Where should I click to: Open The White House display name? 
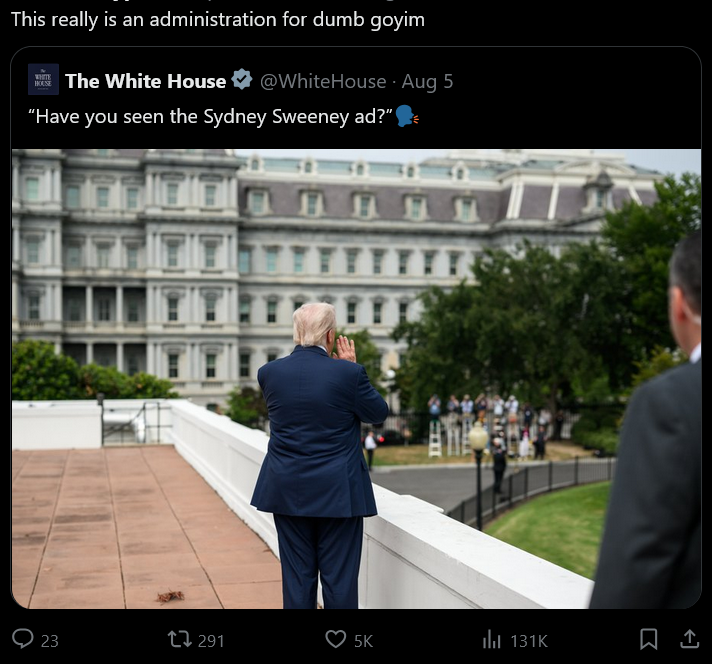(145, 81)
